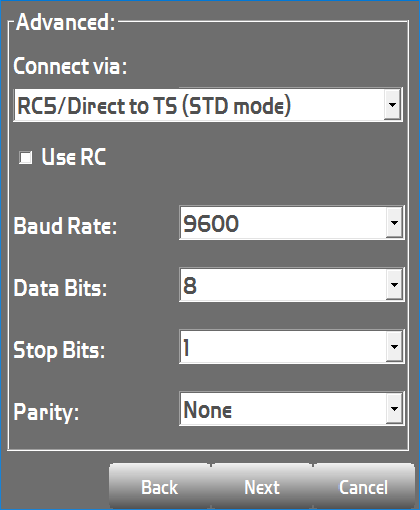This screenshot has height=510, width=420.
Task: Proceed with the Next button
Action: (262, 487)
